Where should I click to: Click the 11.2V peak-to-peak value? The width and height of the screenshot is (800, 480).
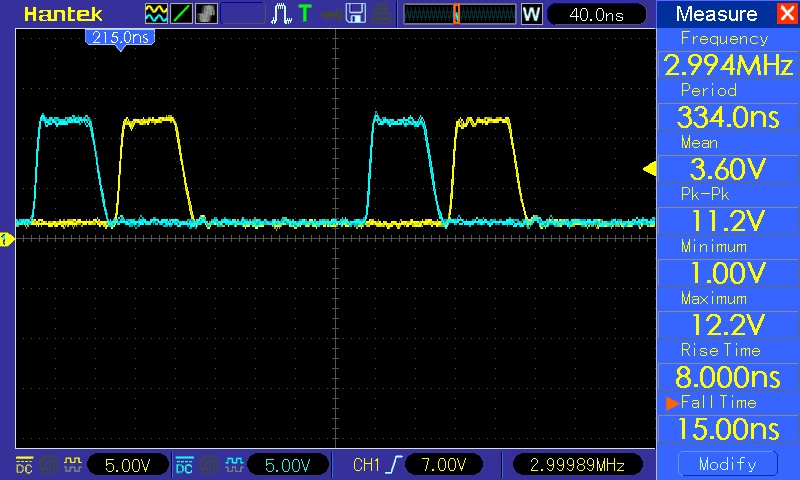coord(728,221)
